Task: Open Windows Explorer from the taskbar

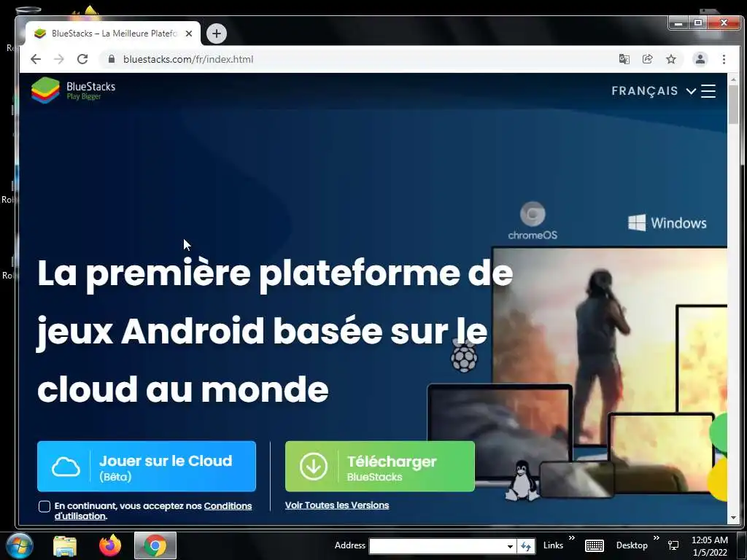Action: 65,545
